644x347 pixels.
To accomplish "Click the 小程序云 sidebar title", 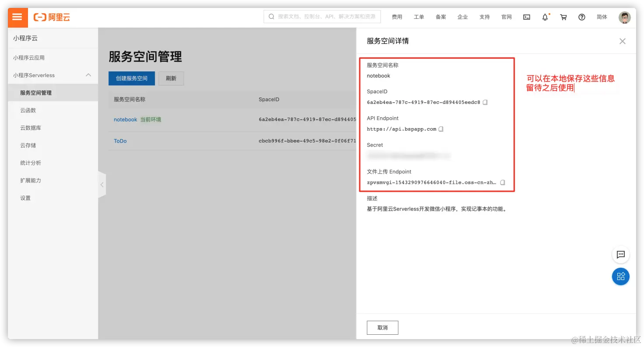I will click(25, 38).
